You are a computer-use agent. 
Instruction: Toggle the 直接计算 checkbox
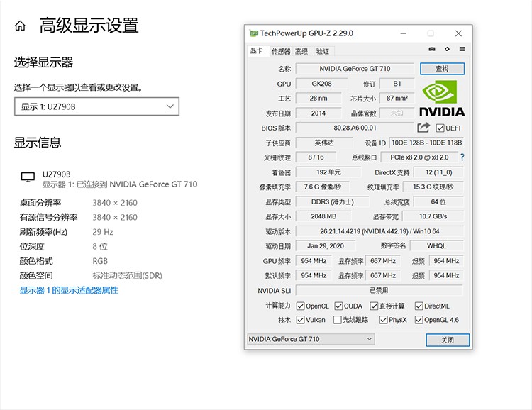pos(374,306)
